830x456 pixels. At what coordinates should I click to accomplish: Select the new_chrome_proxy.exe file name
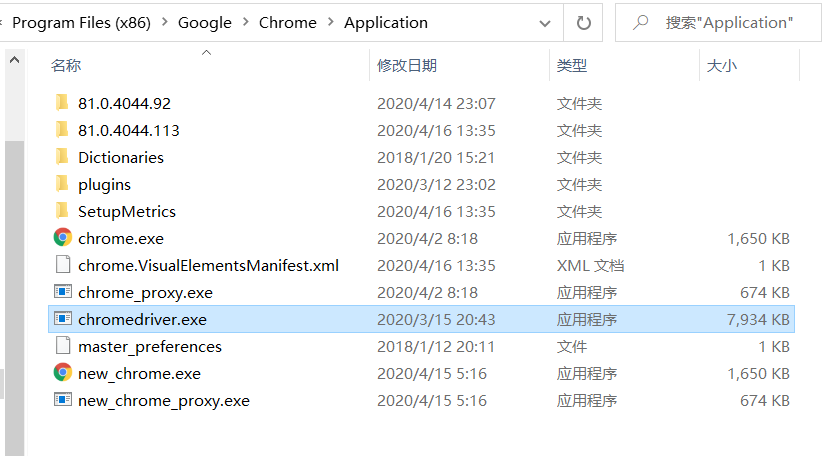pos(164,401)
